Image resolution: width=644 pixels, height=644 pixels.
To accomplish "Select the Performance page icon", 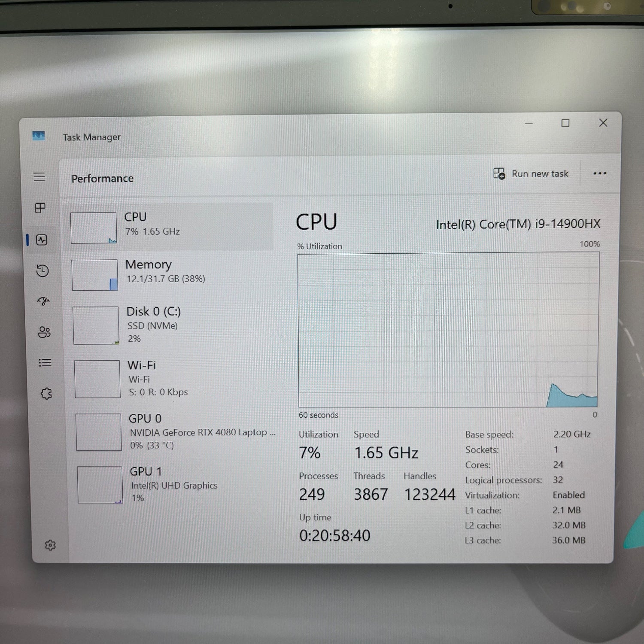I will click(42, 240).
